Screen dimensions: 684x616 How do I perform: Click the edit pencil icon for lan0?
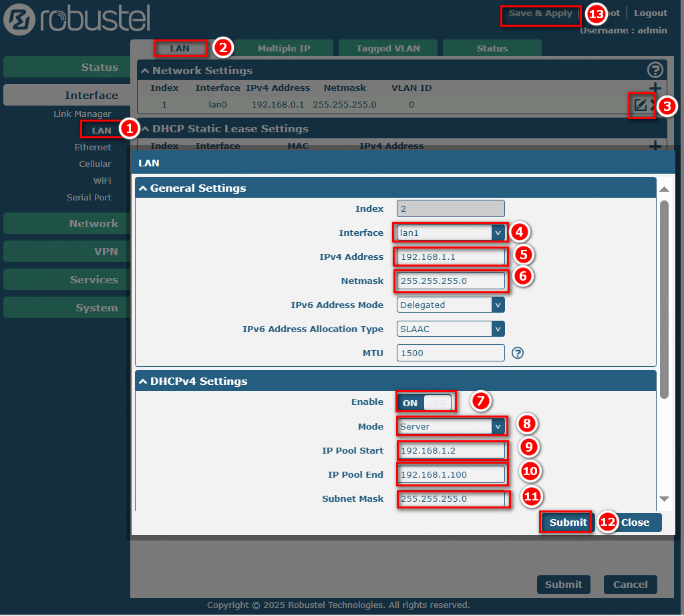coord(640,105)
